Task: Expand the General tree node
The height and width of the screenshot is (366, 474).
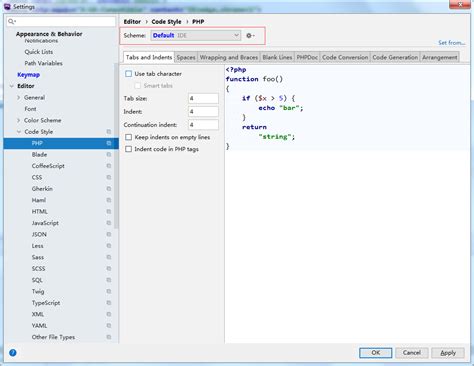Action: tap(19, 98)
